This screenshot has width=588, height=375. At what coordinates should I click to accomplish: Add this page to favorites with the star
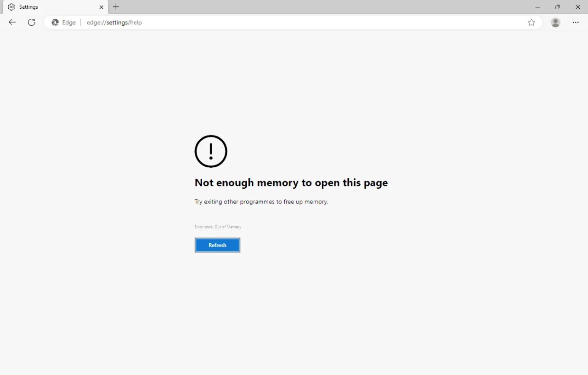click(531, 23)
